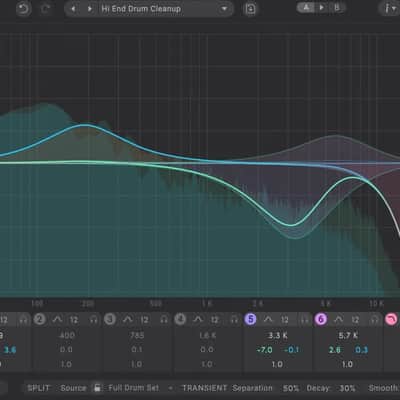Open band 3 slope value 12

pos(144,320)
